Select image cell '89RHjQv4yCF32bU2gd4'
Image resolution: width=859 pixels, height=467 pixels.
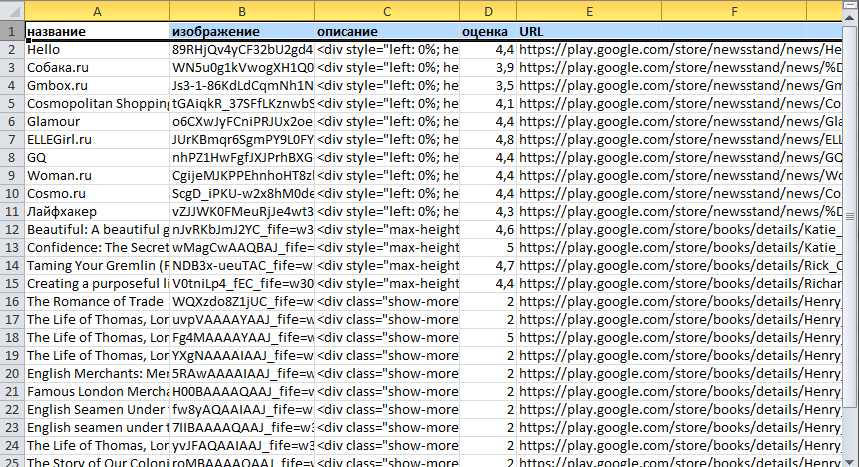pos(242,49)
